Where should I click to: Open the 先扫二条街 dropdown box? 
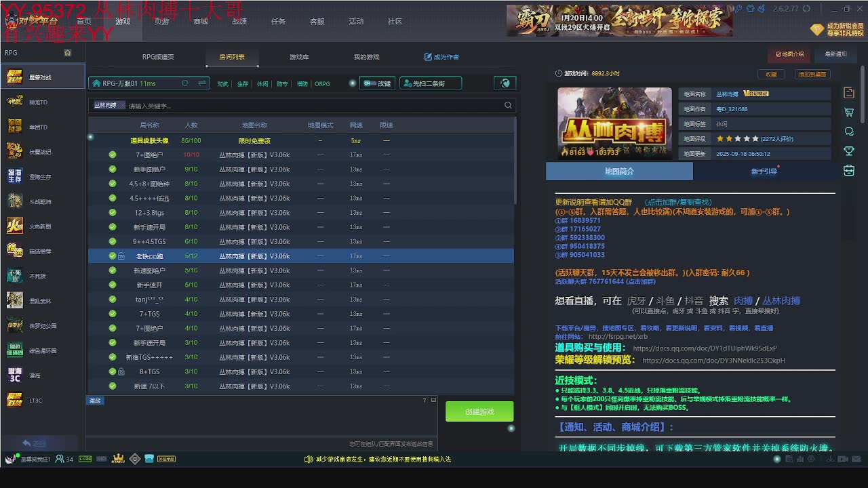click(x=430, y=83)
